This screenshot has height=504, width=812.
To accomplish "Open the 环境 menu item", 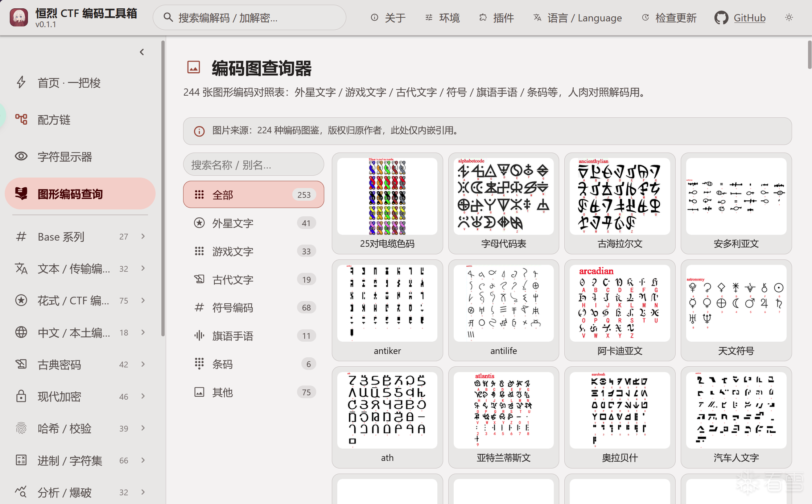I will 442,18.
